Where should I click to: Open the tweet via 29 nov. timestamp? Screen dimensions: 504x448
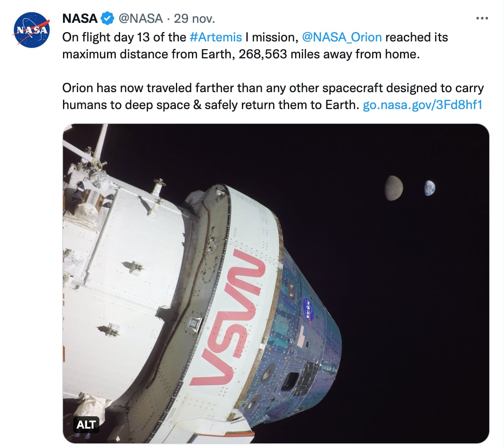point(194,19)
